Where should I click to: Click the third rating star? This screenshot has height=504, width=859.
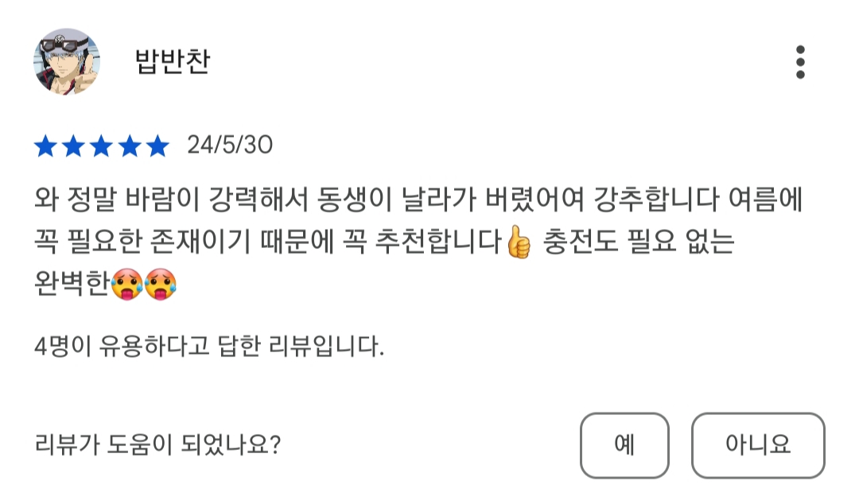(102, 146)
